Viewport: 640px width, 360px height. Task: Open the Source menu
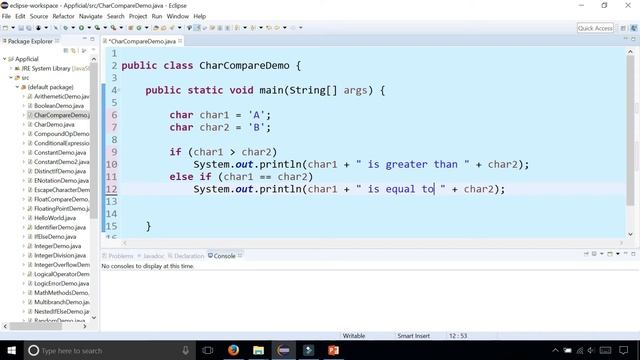[39, 16]
